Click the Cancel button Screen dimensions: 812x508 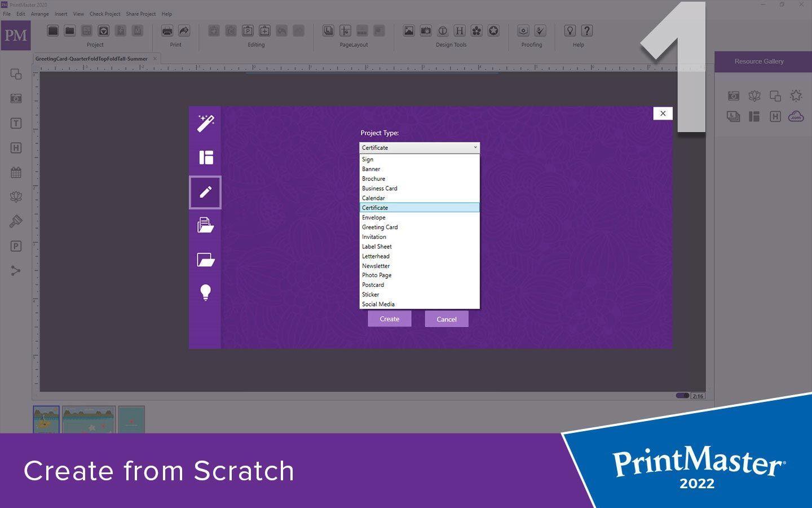[x=446, y=319]
